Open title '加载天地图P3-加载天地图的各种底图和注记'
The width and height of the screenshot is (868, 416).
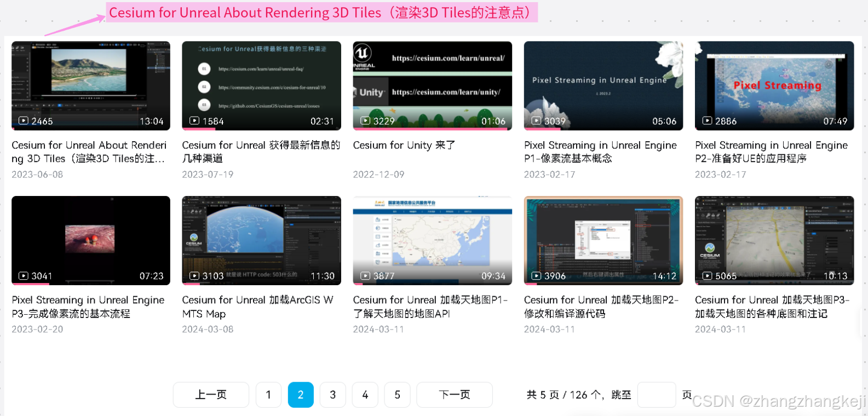[772, 307]
